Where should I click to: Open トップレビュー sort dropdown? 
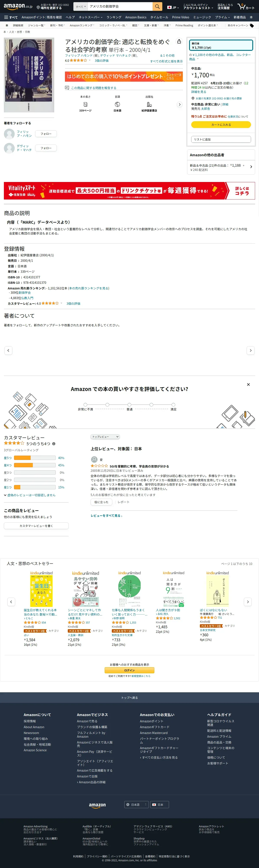tap(105, 437)
